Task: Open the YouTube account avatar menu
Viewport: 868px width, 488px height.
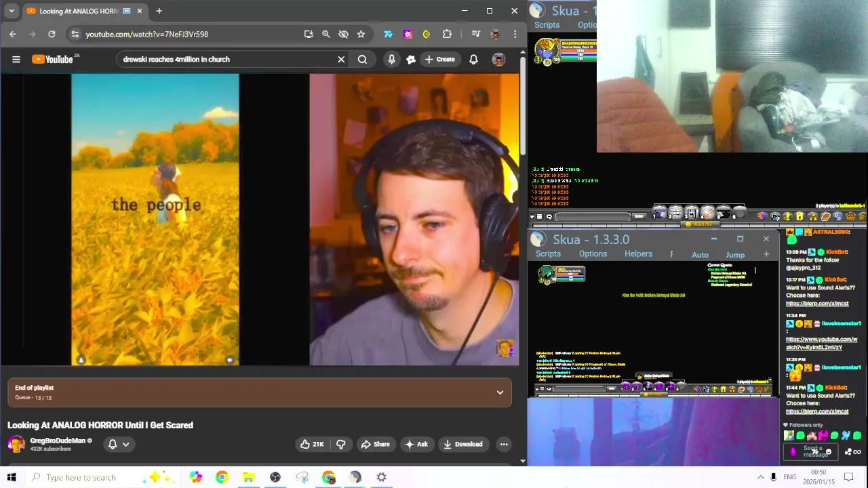Action: 498,60
